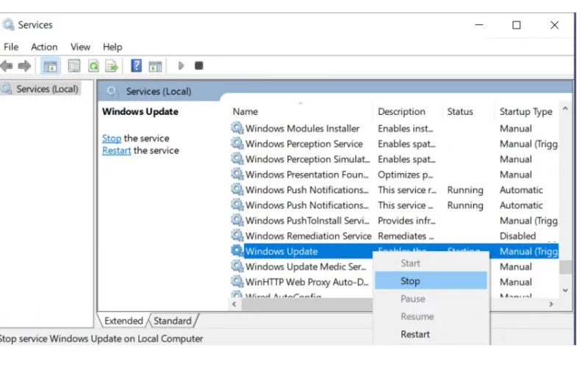Open the File menu

pyautogui.click(x=11, y=47)
